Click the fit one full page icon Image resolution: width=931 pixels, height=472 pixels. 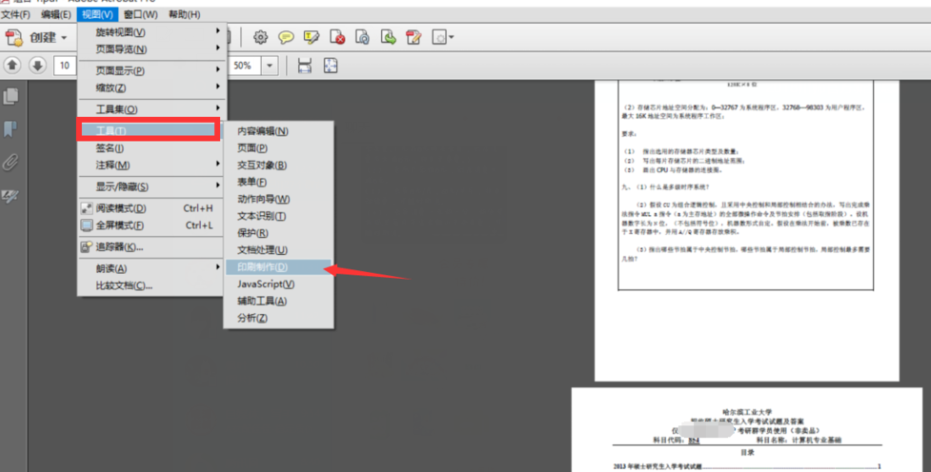coord(331,65)
